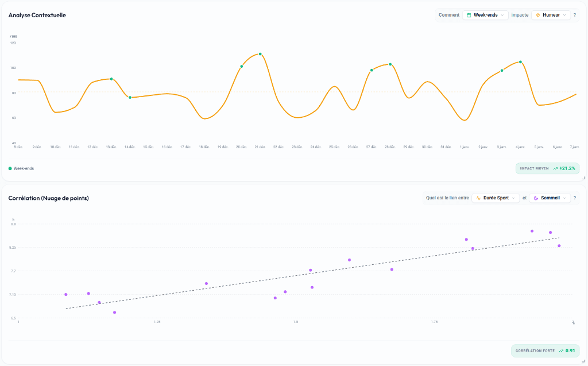Click the sparkle icon beside Humeur
This screenshot has width=588, height=366.
(x=537, y=14)
